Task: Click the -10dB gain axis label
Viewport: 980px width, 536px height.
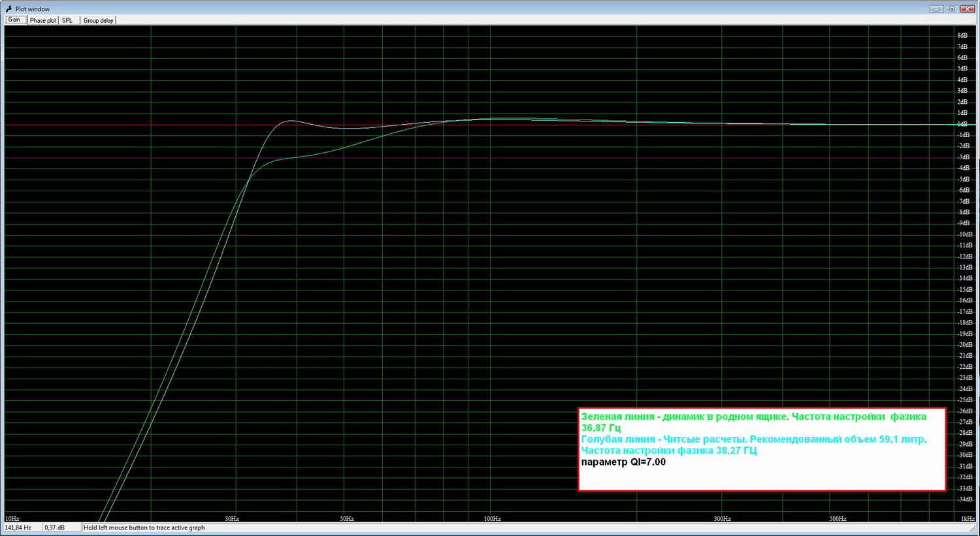Action: (965, 234)
